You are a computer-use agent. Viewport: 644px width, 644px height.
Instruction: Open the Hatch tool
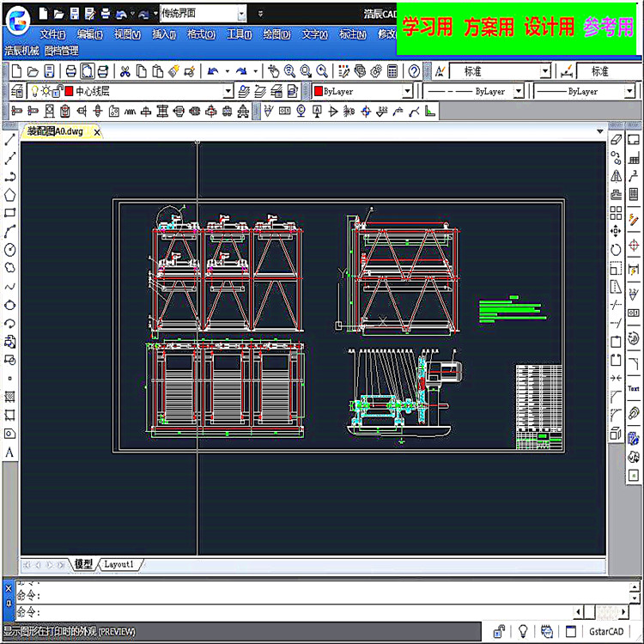[x=9, y=397]
